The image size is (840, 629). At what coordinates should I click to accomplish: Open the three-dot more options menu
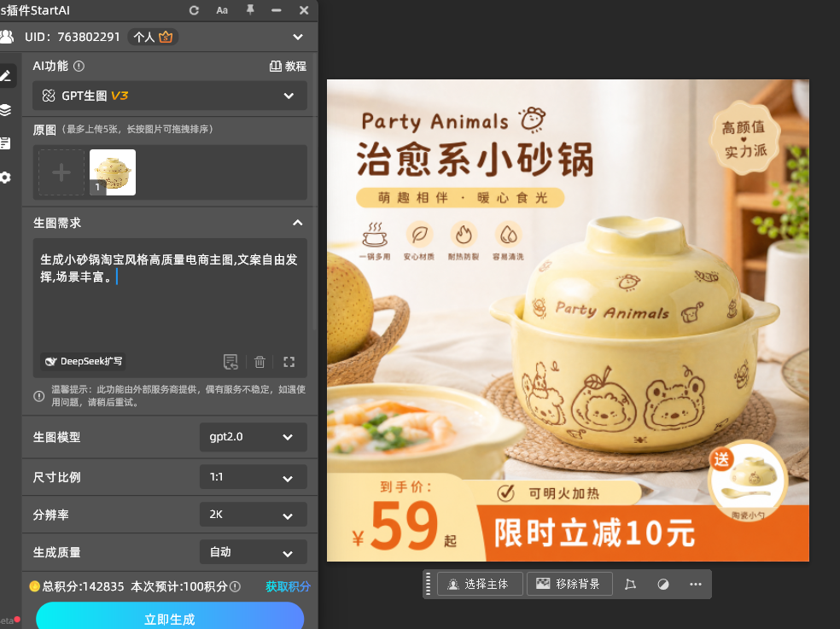696,584
